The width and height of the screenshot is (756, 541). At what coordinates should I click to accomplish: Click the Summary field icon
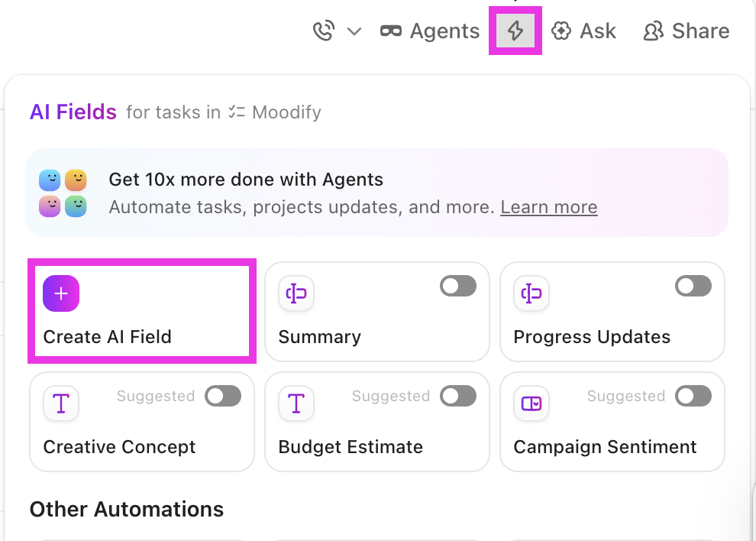tap(296, 293)
